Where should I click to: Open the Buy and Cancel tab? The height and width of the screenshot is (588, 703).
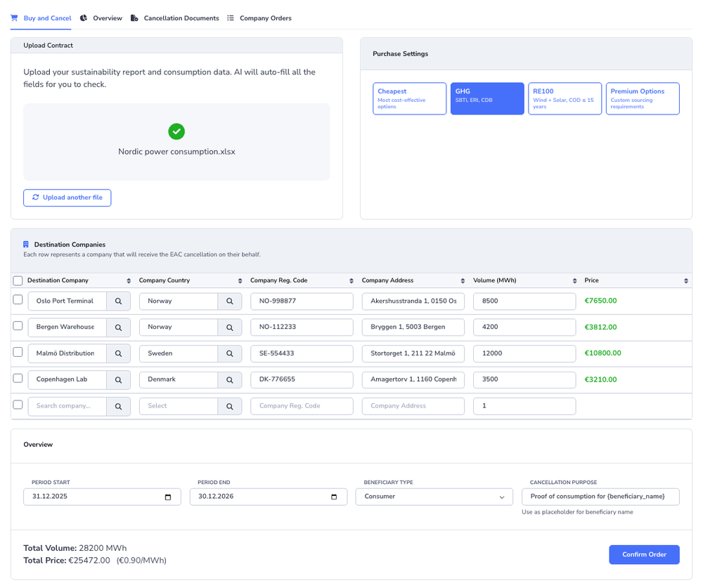click(x=41, y=18)
